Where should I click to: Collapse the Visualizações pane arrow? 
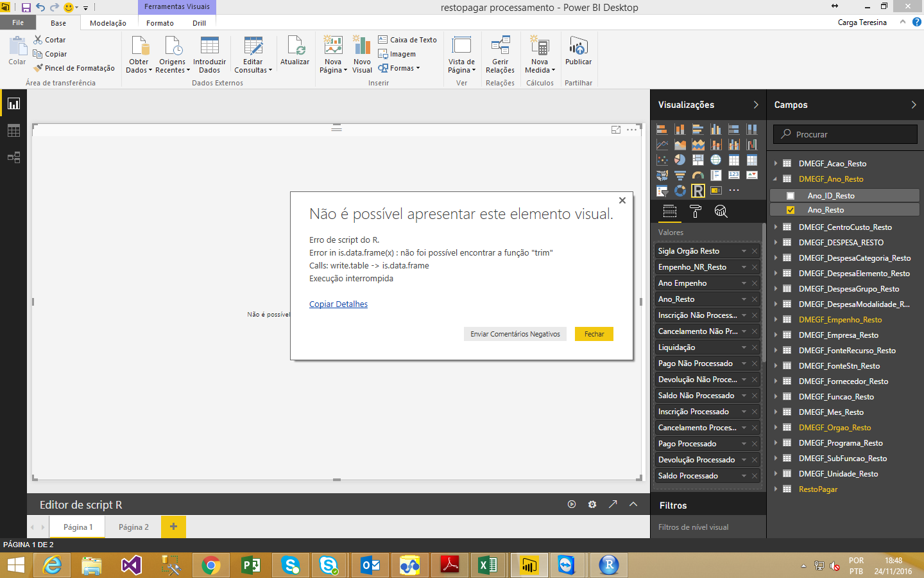click(756, 105)
